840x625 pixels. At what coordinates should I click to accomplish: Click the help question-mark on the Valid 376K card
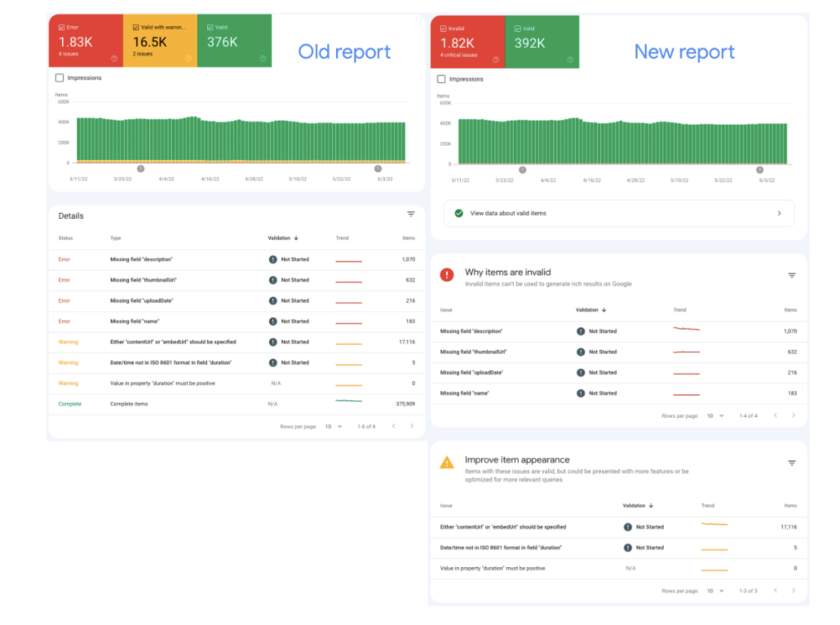point(263,60)
